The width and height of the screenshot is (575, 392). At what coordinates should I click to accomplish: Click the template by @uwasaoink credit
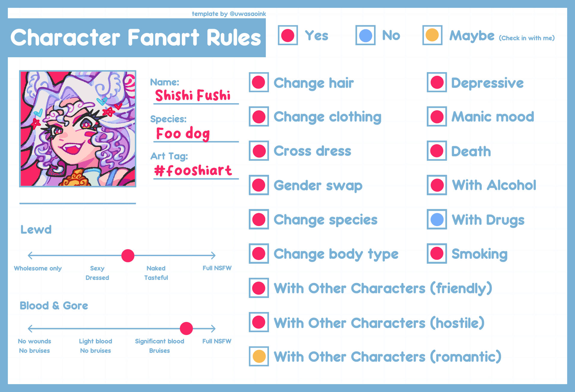click(x=229, y=14)
